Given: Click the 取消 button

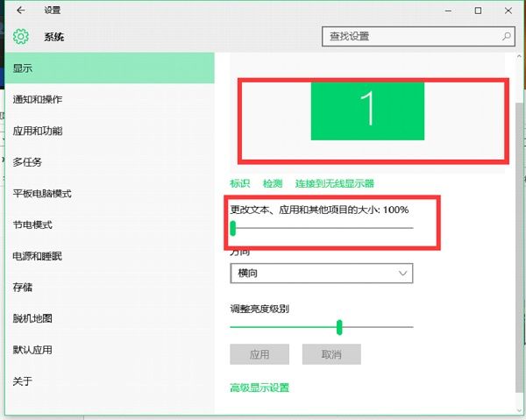Looking at the screenshot, I should tap(331, 354).
